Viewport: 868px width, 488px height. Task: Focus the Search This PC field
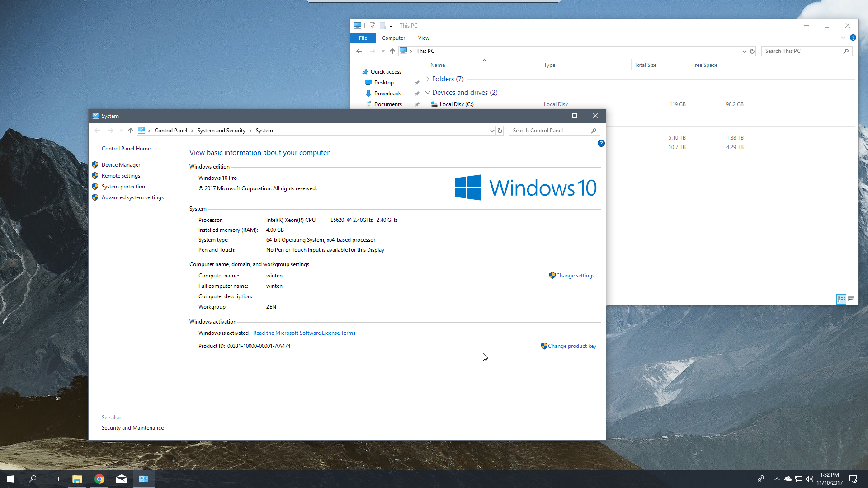802,51
